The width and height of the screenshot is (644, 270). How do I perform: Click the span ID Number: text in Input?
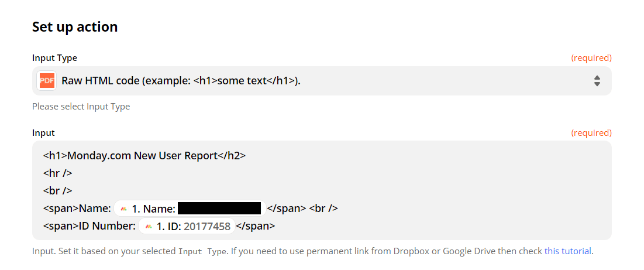tap(89, 226)
